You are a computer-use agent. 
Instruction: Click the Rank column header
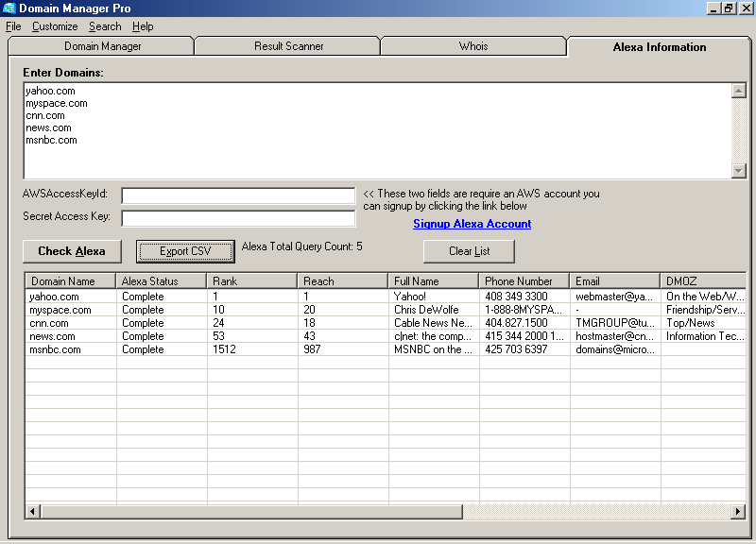coord(251,280)
